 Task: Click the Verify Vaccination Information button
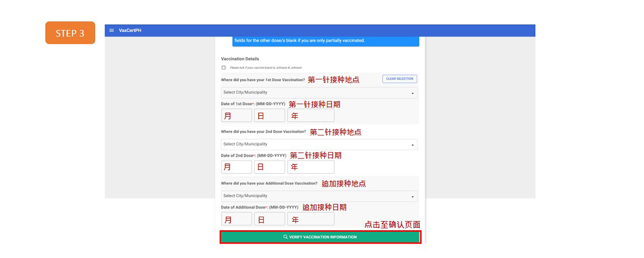(x=320, y=237)
